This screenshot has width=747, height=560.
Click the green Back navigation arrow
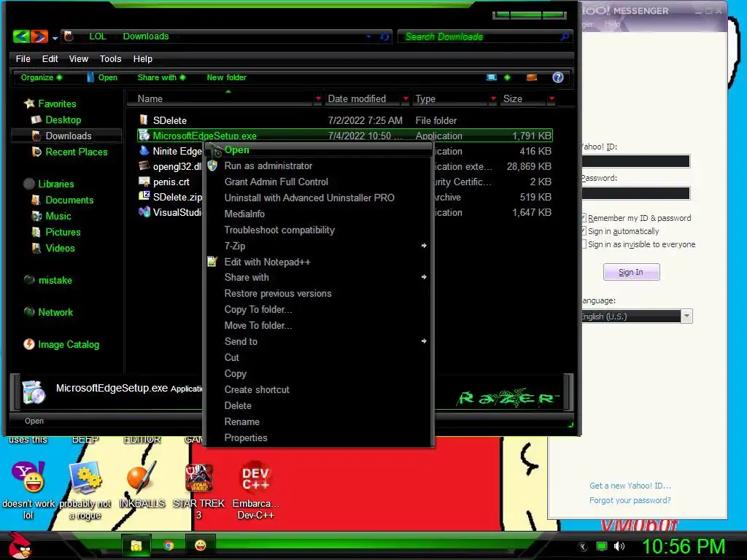tap(21, 36)
